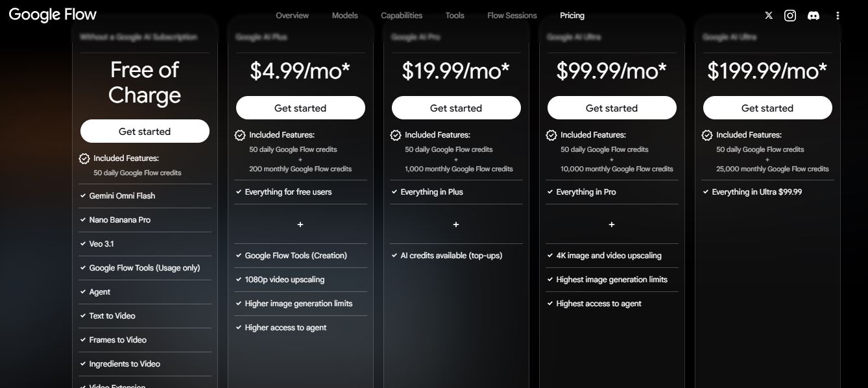Get started with the $199.99/mo plan
868x388 pixels.
[x=767, y=108]
